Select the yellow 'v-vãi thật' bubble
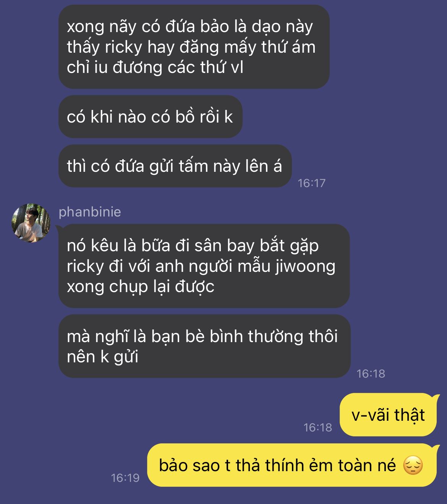This screenshot has width=447, height=504. [388, 415]
